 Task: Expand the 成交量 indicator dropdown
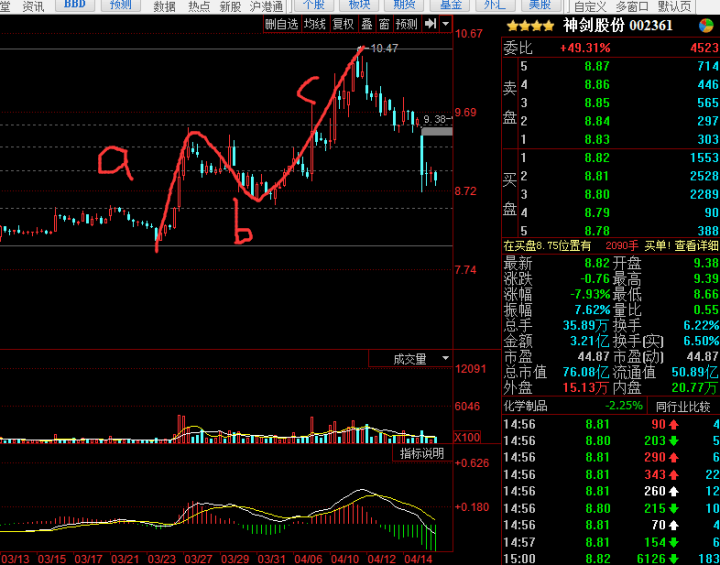pos(445,358)
